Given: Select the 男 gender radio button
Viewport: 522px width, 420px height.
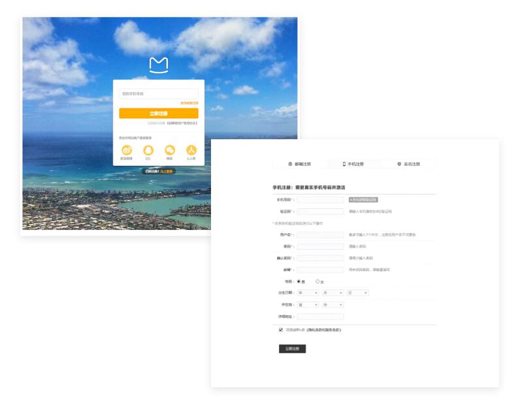Looking at the screenshot, I should [x=299, y=282].
